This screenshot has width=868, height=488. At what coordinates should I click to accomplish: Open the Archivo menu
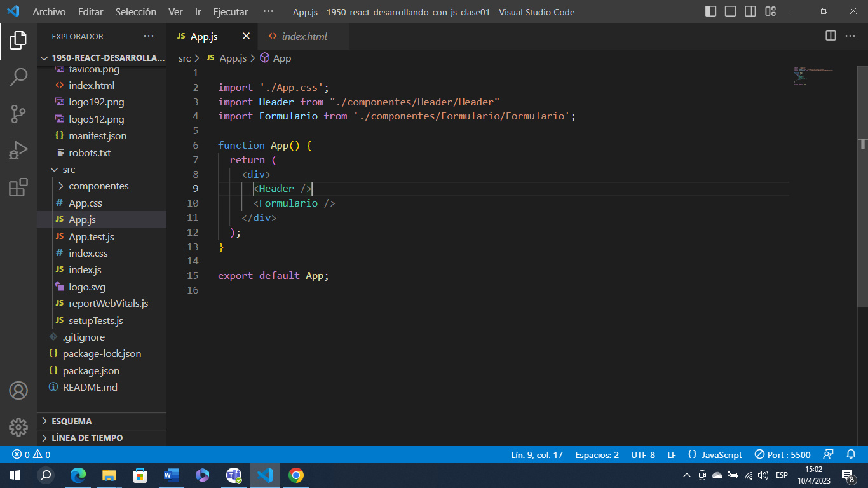[x=49, y=11]
